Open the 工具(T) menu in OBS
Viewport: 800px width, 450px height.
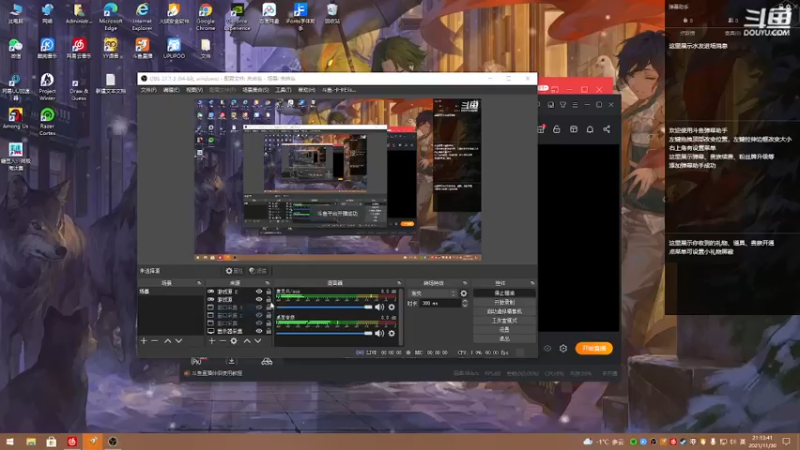click(283, 90)
